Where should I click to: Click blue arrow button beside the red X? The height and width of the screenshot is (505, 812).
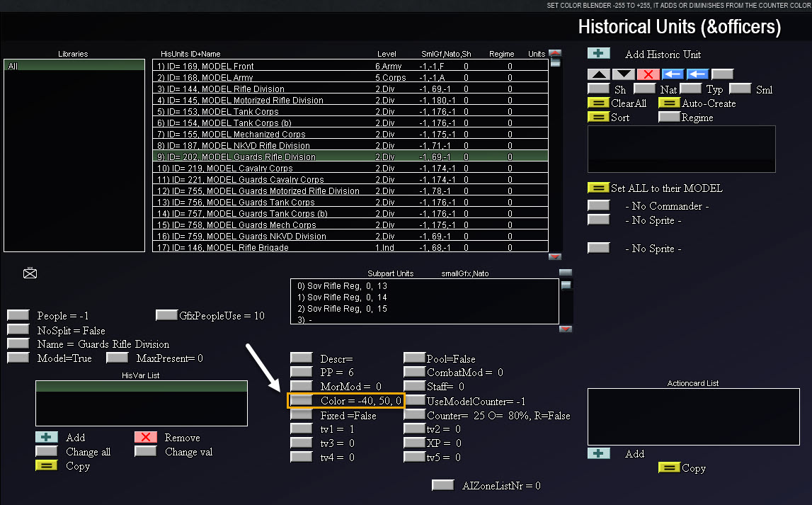click(x=673, y=74)
